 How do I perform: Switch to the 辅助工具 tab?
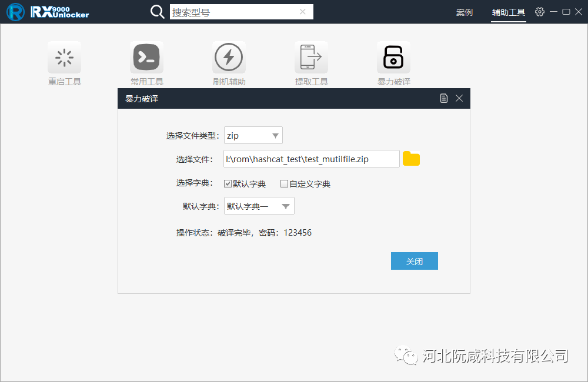point(509,12)
